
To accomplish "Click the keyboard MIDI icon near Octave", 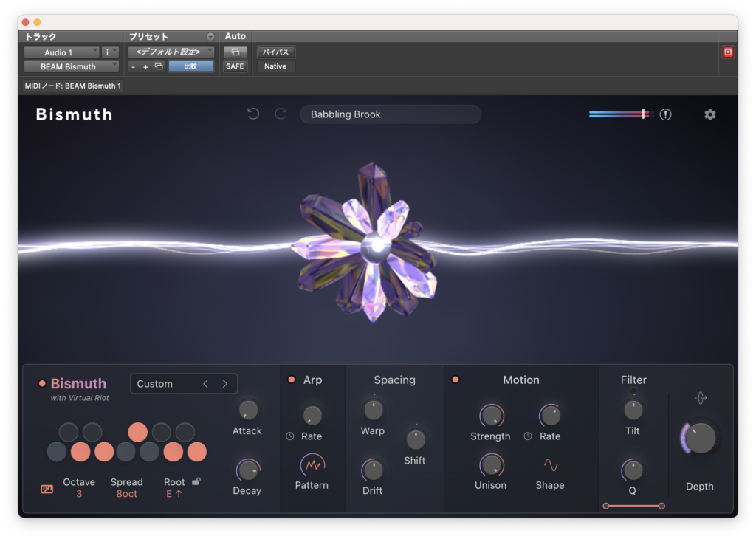I will coord(47,490).
